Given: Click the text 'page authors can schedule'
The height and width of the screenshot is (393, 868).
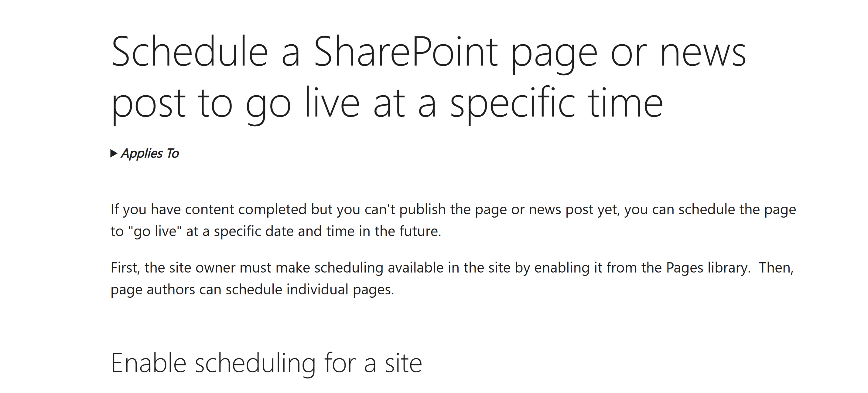Looking at the screenshot, I should pos(196,290).
